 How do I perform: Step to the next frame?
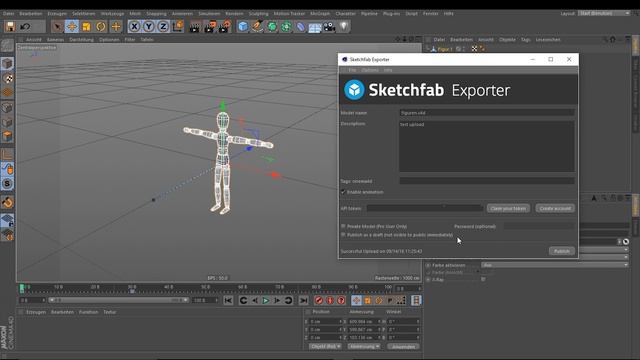click(277, 300)
